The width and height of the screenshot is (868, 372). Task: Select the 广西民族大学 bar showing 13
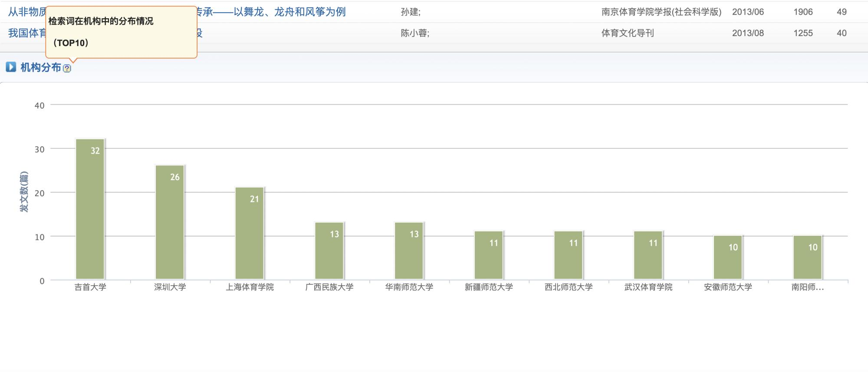click(x=329, y=251)
